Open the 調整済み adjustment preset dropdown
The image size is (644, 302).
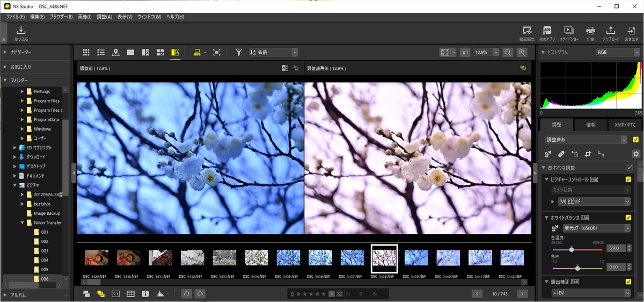[x=586, y=140]
